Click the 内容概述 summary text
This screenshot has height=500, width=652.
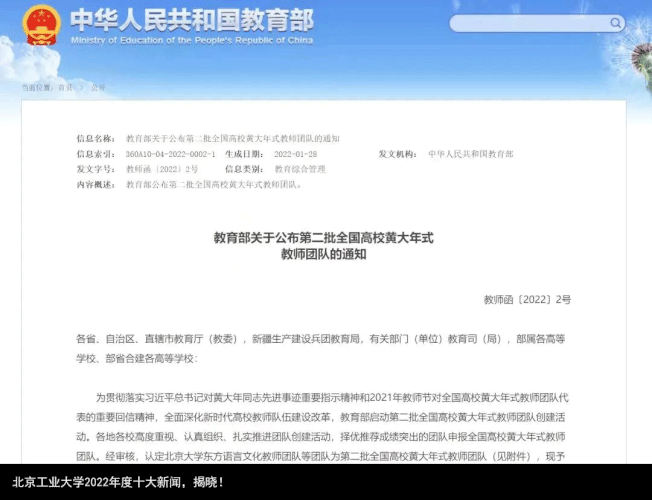coord(215,184)
